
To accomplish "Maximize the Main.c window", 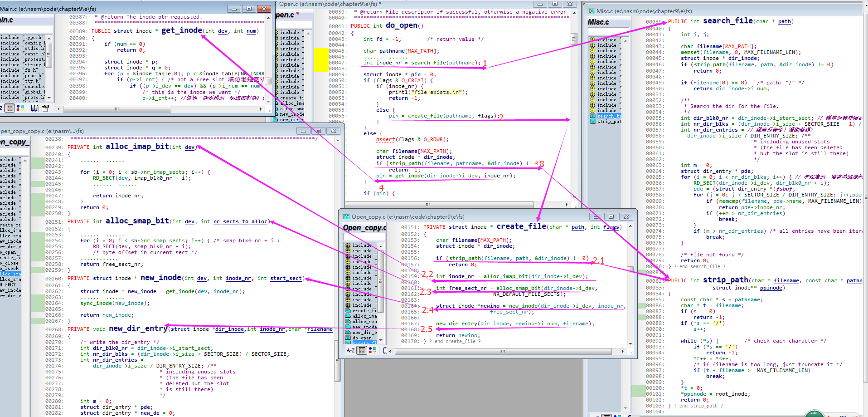I will point(248,9).
